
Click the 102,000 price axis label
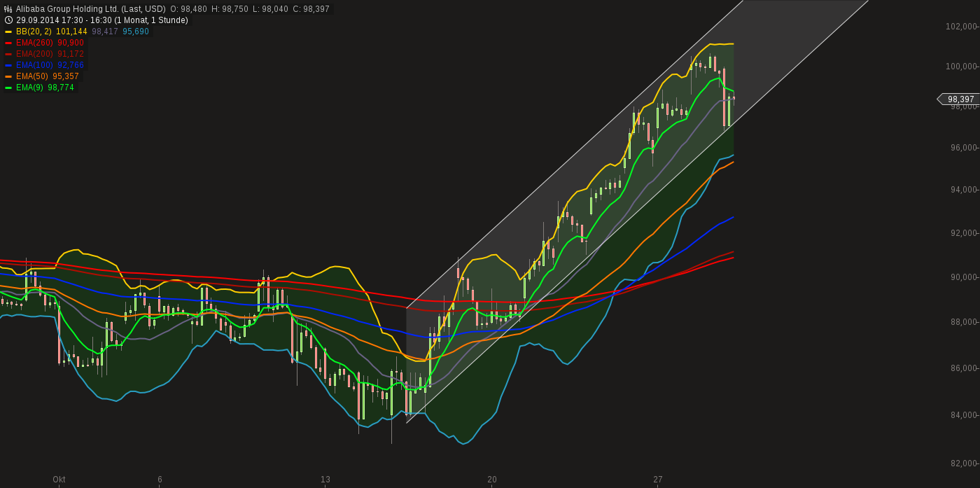[960, 27]
